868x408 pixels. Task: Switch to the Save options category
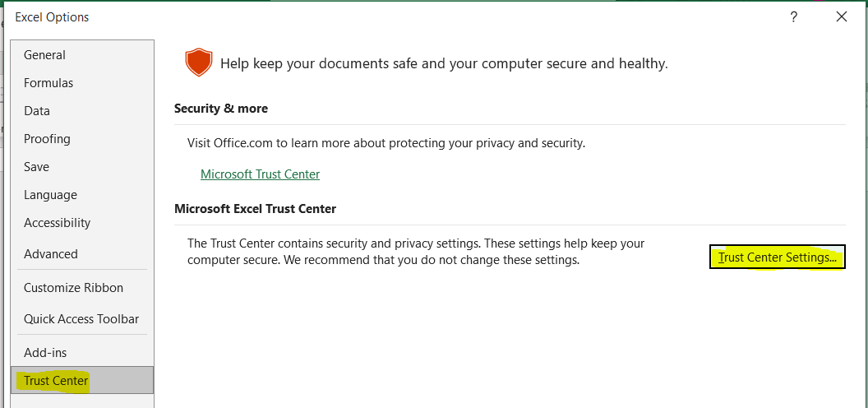[x=36, y=167]
